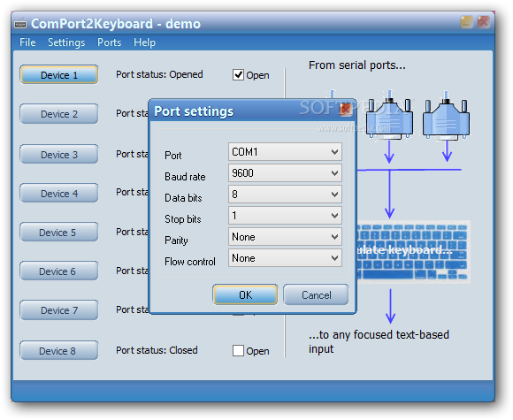Click the 'Port settings' dialog title

[x=194, y=111]
